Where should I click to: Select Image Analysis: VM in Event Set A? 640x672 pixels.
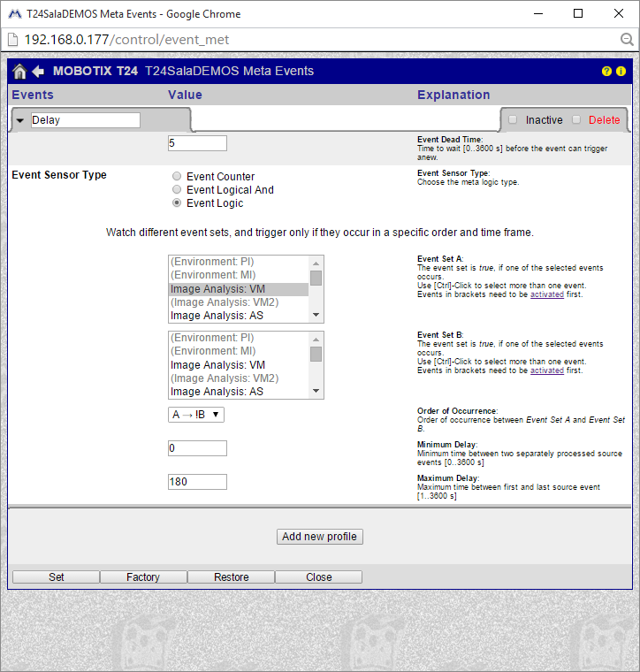pyautogui.click(x=239, y=289)
